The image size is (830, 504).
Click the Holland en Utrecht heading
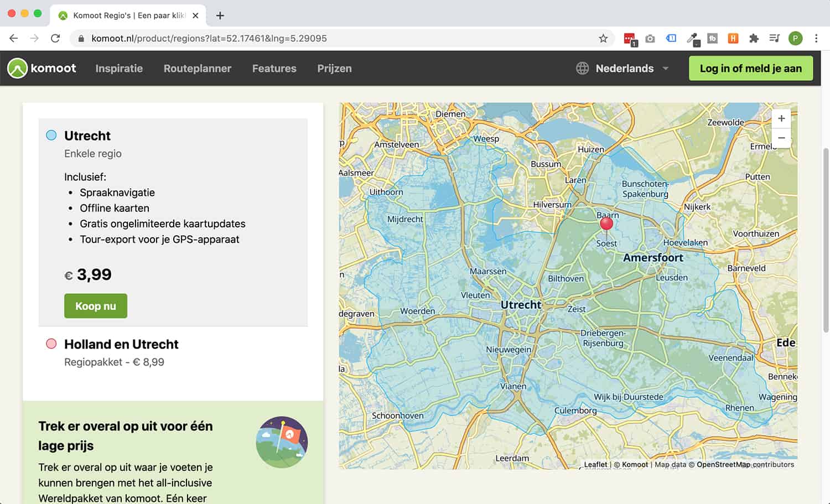point(121,344)
